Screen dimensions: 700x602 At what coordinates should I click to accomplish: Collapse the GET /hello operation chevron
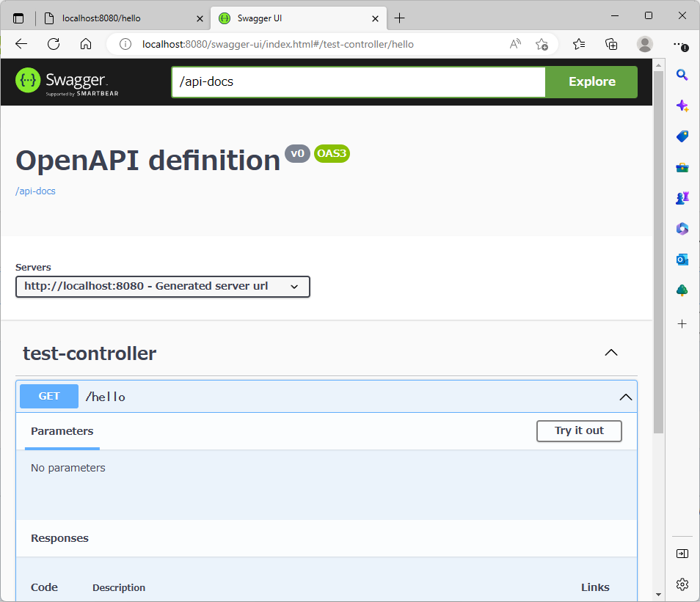click(x=625, y=397)
